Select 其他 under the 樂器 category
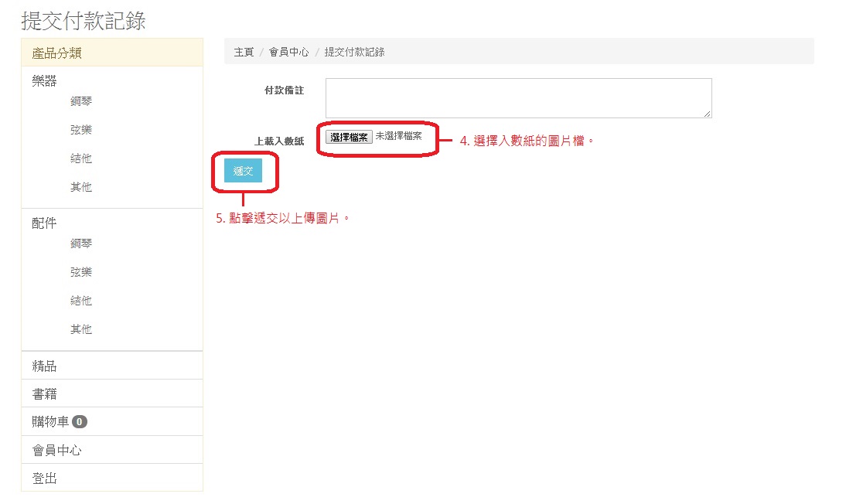846x504 pixels. (x=81, y=187)
